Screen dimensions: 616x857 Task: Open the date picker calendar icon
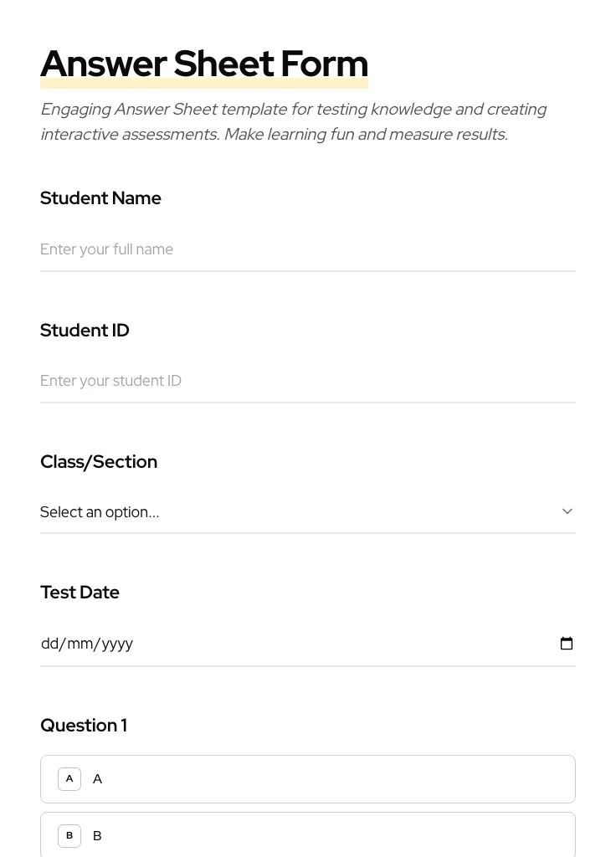coord(567,644)
